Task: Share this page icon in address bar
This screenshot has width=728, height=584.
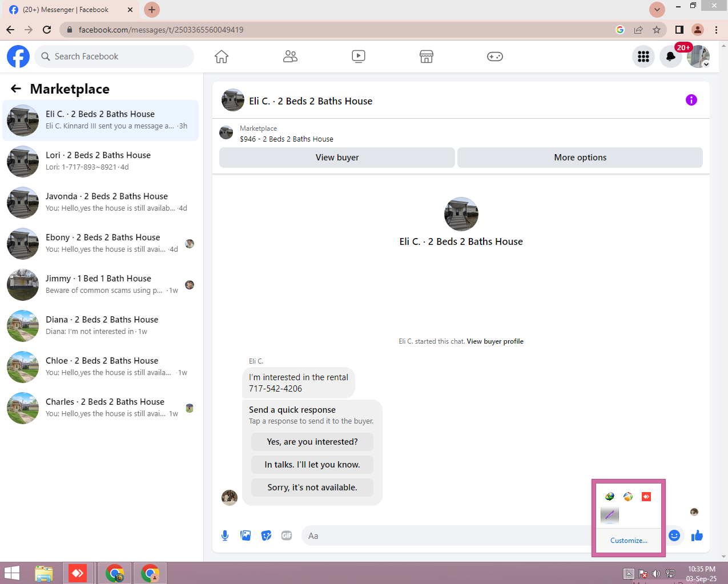Action: point(638,30)
